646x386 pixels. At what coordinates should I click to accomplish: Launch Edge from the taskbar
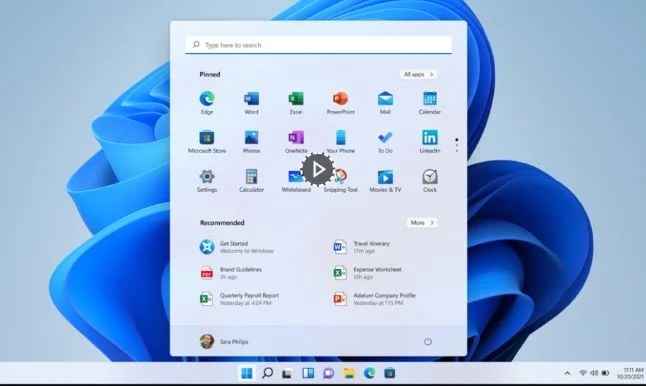point(370,373)
